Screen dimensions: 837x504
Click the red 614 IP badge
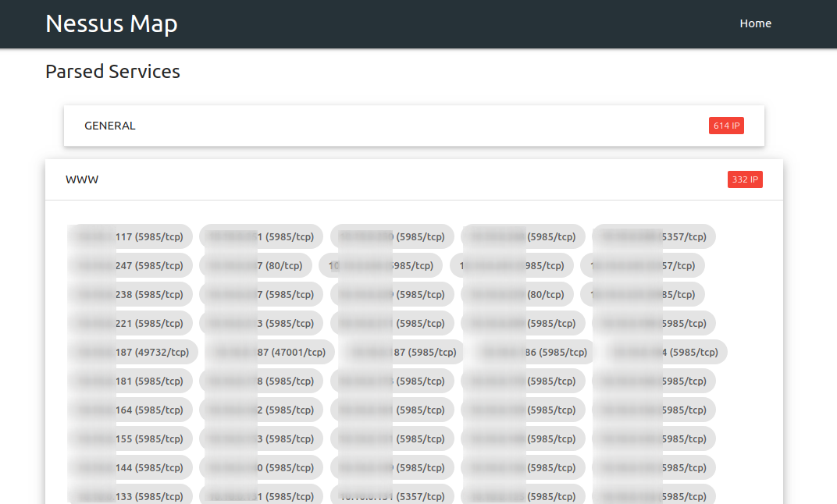(x=726, y=125)
